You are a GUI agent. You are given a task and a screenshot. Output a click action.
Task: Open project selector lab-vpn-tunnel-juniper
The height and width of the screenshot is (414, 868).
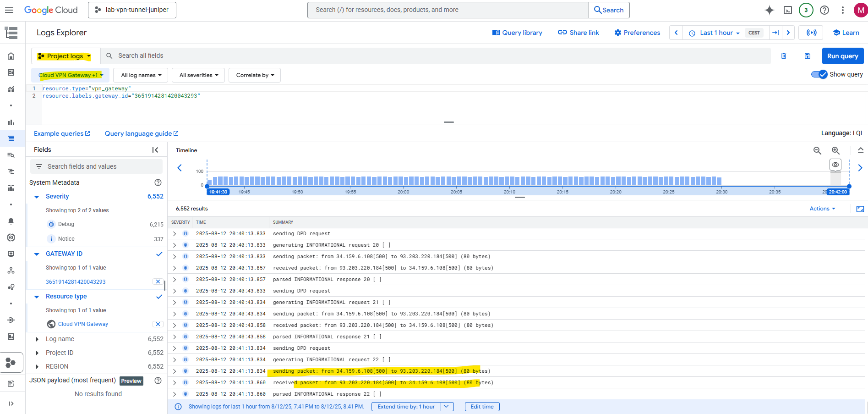tap(132, 10)
